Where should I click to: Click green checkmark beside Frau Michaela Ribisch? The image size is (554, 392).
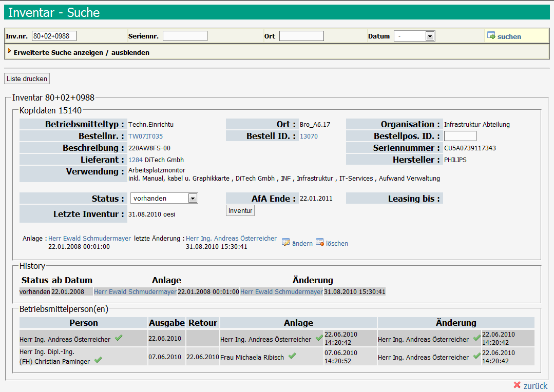tap(292, 356)
